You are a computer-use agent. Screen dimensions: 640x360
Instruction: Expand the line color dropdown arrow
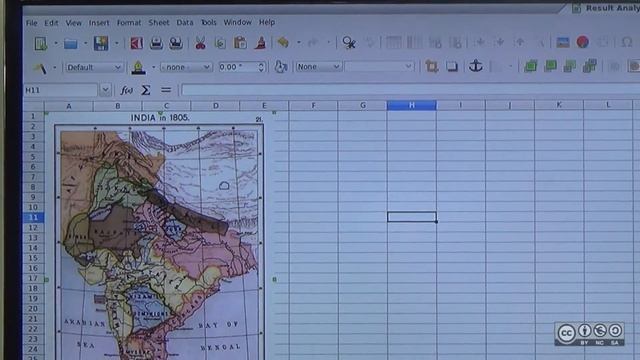click(x=153, y=67)
